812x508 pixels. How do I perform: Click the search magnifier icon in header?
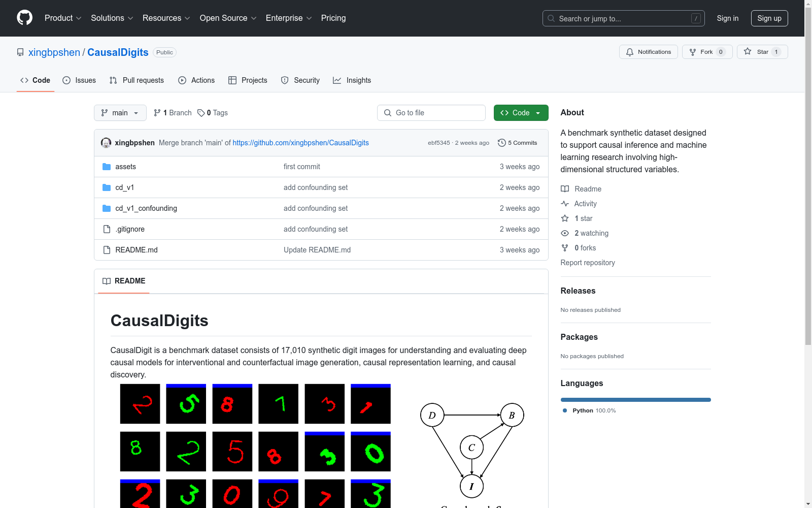[x=551, y=18]
